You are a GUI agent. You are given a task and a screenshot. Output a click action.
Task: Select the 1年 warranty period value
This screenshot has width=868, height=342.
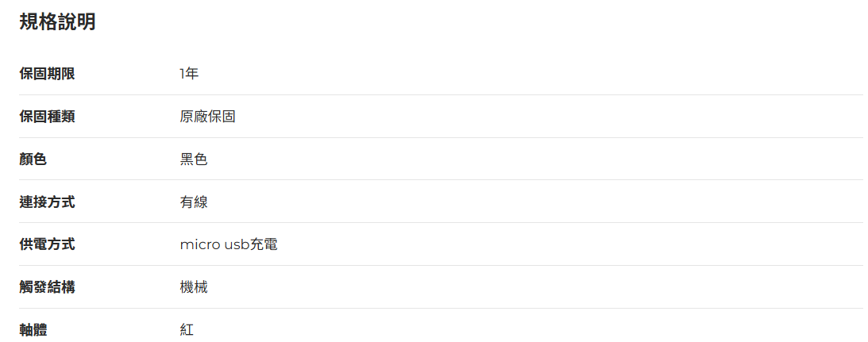click(189, 74)
